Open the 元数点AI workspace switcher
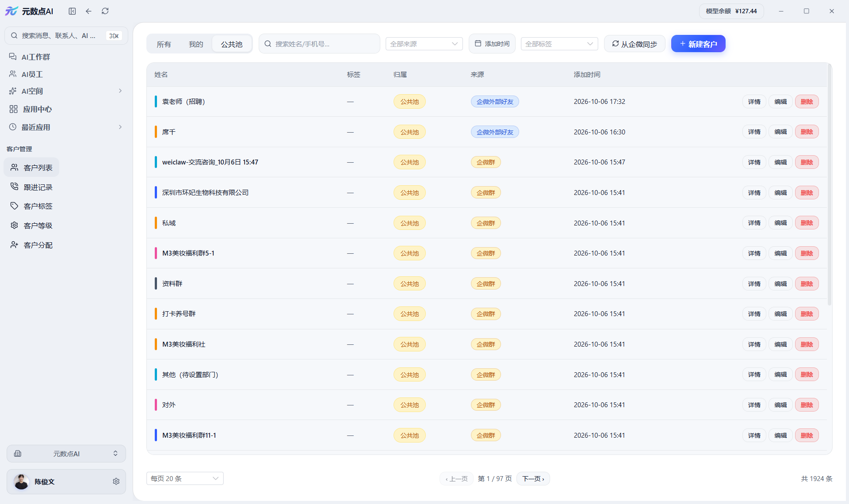Viewport: 849px width, 504px height. tap(66, 454)
